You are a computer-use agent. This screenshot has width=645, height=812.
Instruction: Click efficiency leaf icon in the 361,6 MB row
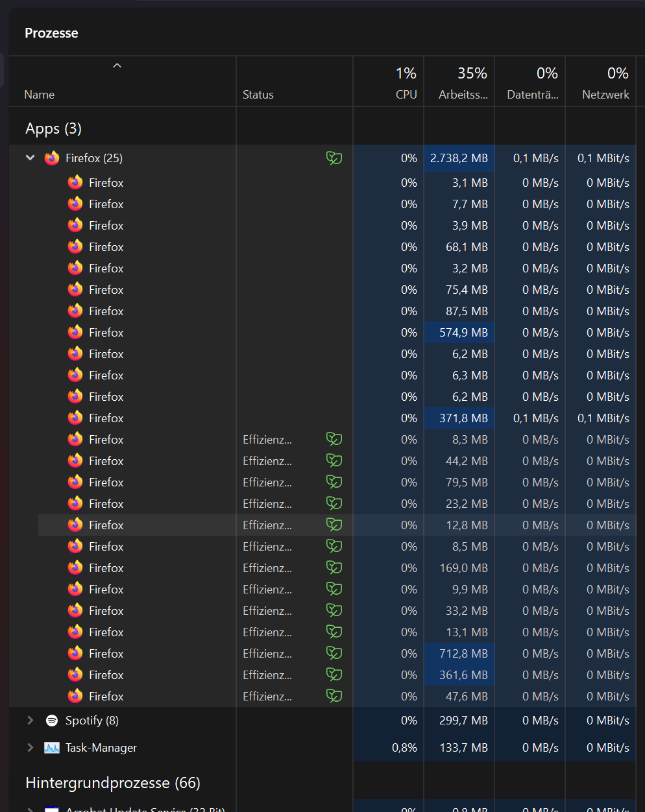[x=334, y=675]
